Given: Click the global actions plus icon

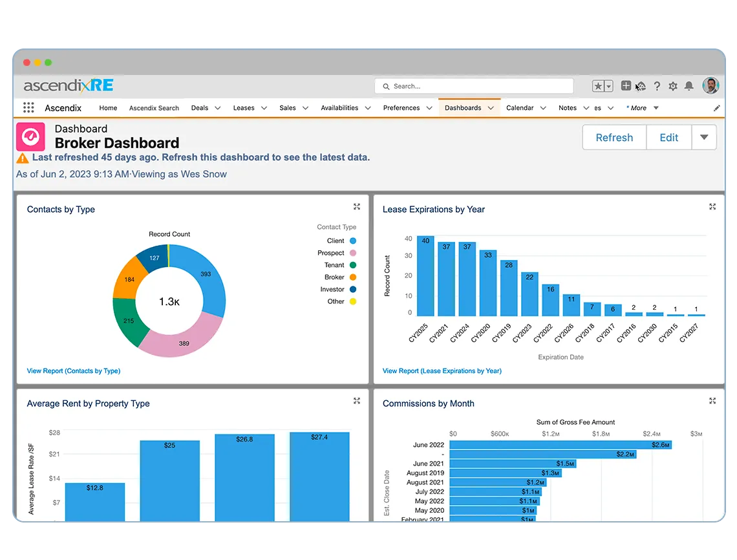Looking at the screenshot, I should [626, 85].
